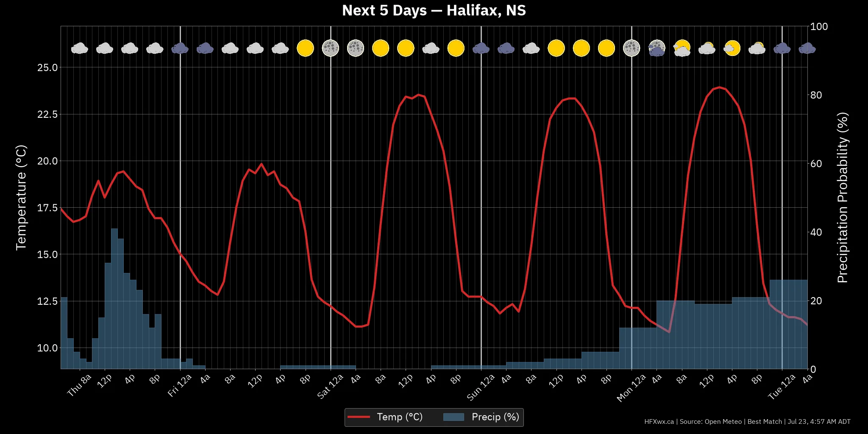Click the "80" precipitation tick label
Image resolution: width=868 pixels, height=434 pixels.
click(816, 95)
